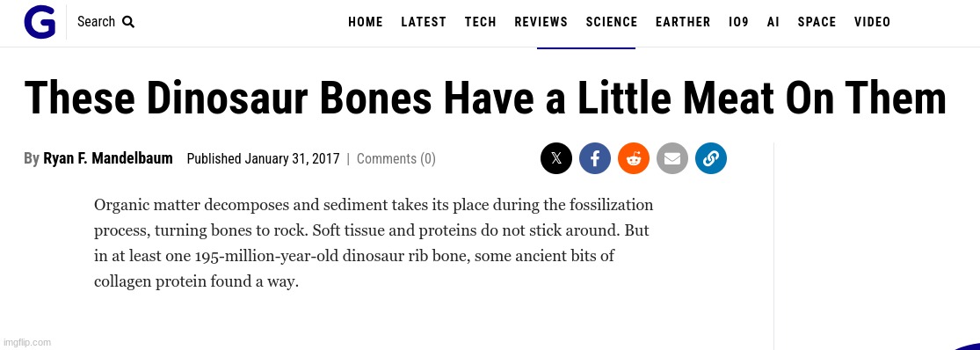980x350 pixels.
Task: Open the SPACE section
Action: point(817,23)
